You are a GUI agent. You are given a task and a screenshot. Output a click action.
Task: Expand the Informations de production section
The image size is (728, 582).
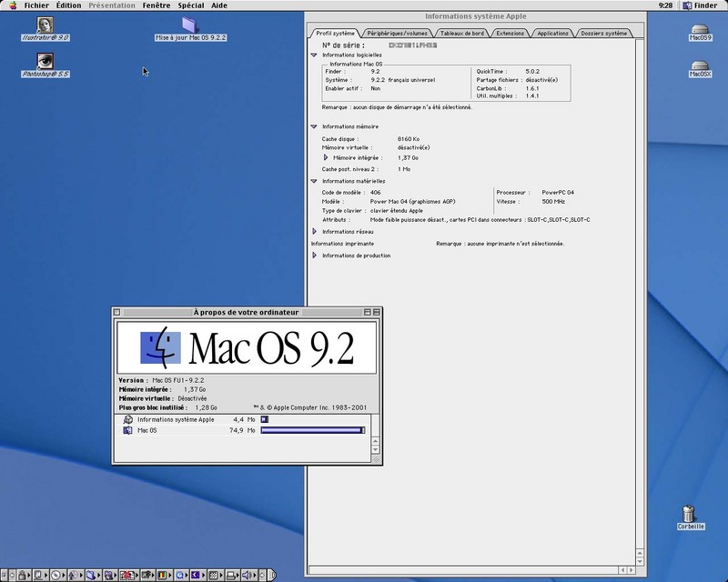314,256
